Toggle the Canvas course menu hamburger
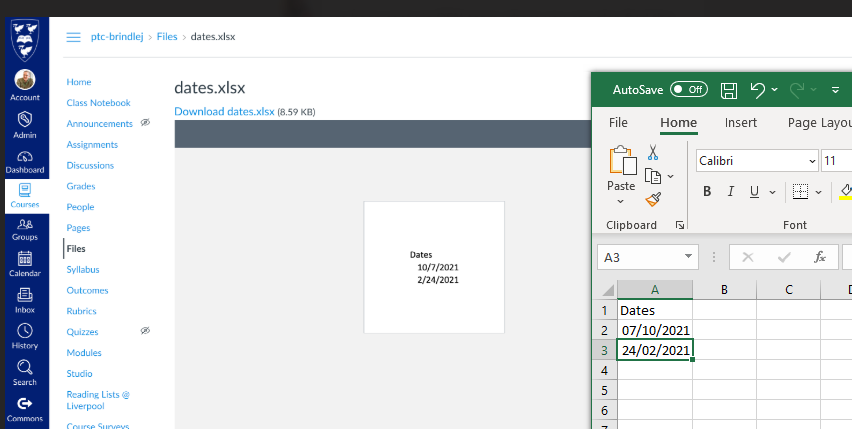852x429 pixels. (73, 37)
